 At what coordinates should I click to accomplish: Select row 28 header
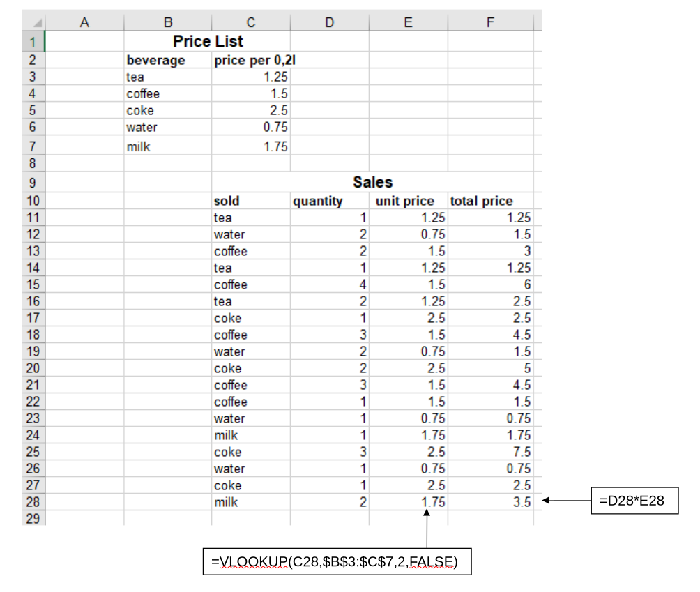click(33, 502)
